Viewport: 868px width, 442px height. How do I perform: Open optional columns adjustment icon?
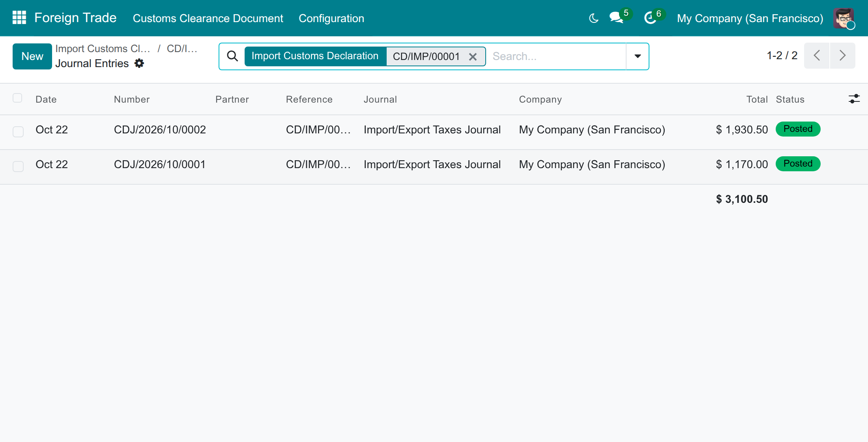click(x=854, y=99)
